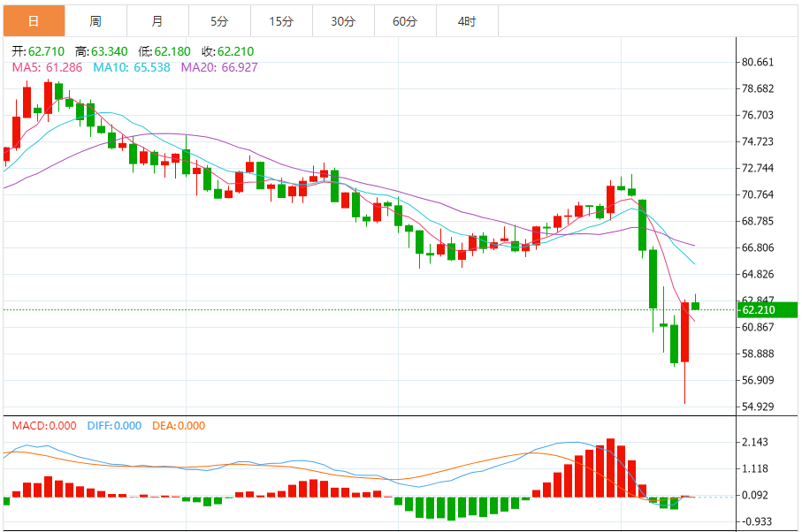
Task: Click the 66.806 price axis label
Action: 758,247
